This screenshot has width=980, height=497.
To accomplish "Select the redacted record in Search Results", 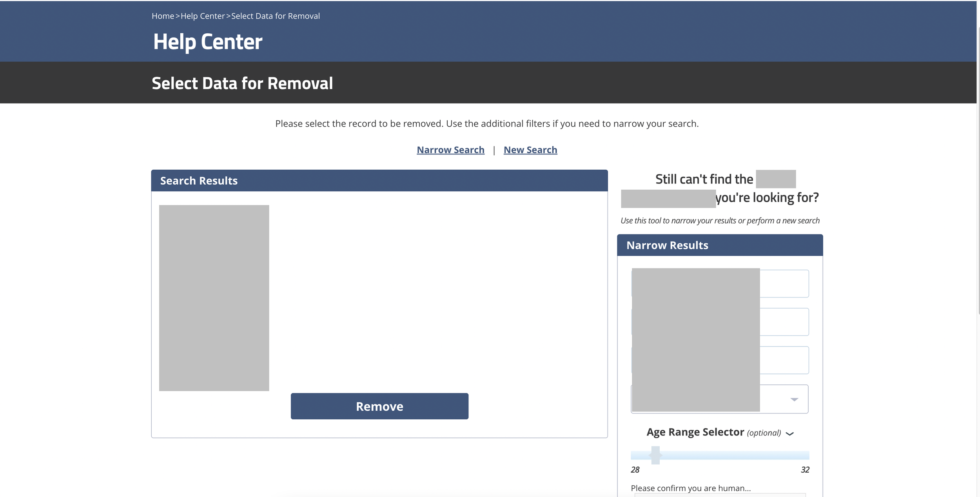I will [x=214, y=298].
